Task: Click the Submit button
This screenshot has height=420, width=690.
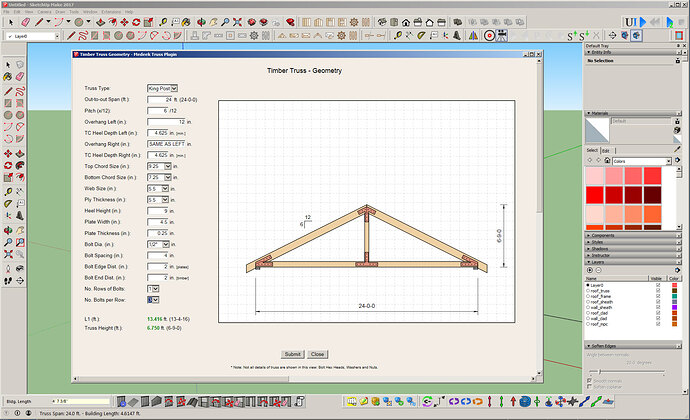Action: point(292,354)
